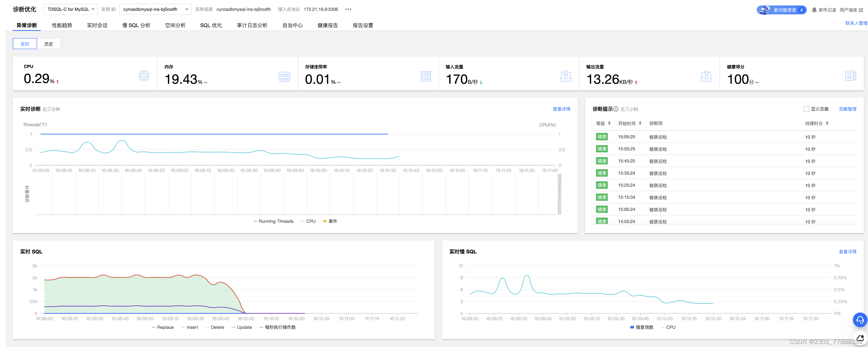
Task: Toggle per-second operations legend item
Action: click(x=277, y=327)
